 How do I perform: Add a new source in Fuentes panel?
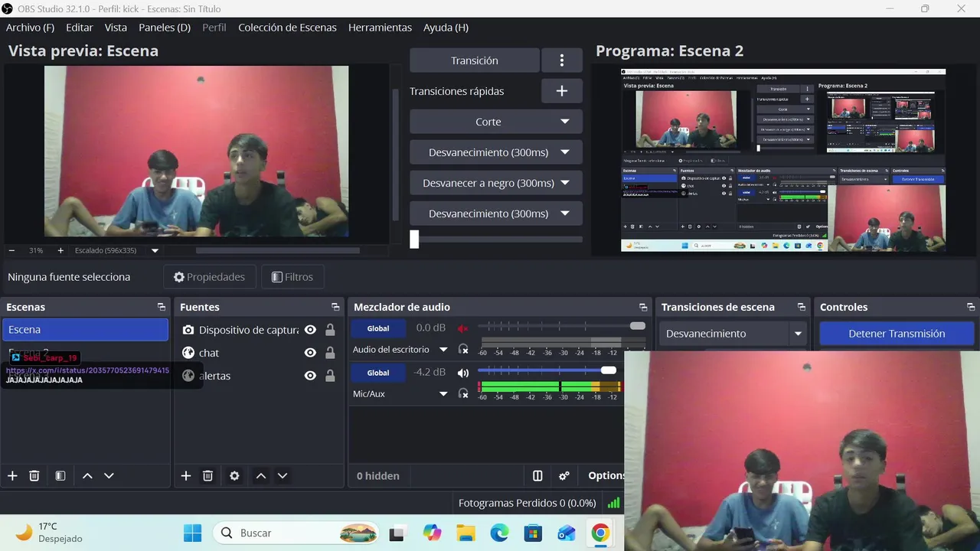(186, 476)
